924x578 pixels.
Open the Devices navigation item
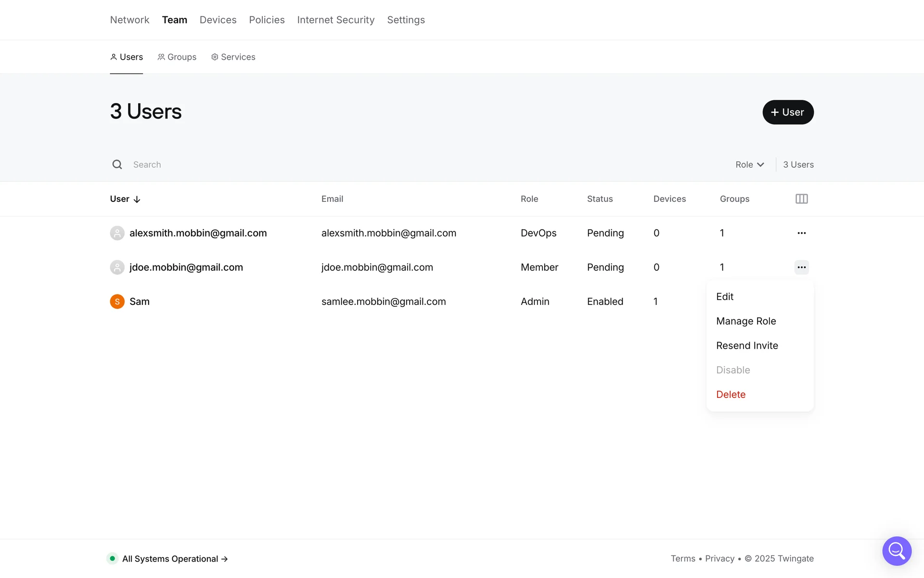218,20
